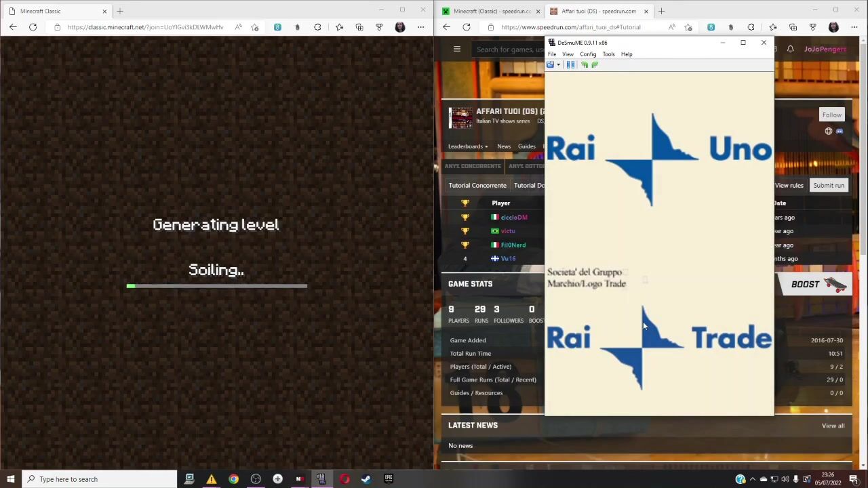
Task: Open the Config menu in DeSmuME
Action: point(588,54)
